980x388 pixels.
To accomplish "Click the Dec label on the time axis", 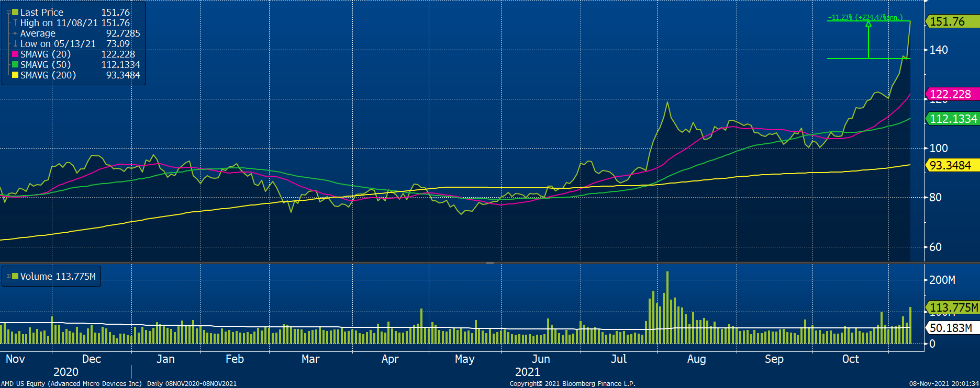I will (92, 359).
